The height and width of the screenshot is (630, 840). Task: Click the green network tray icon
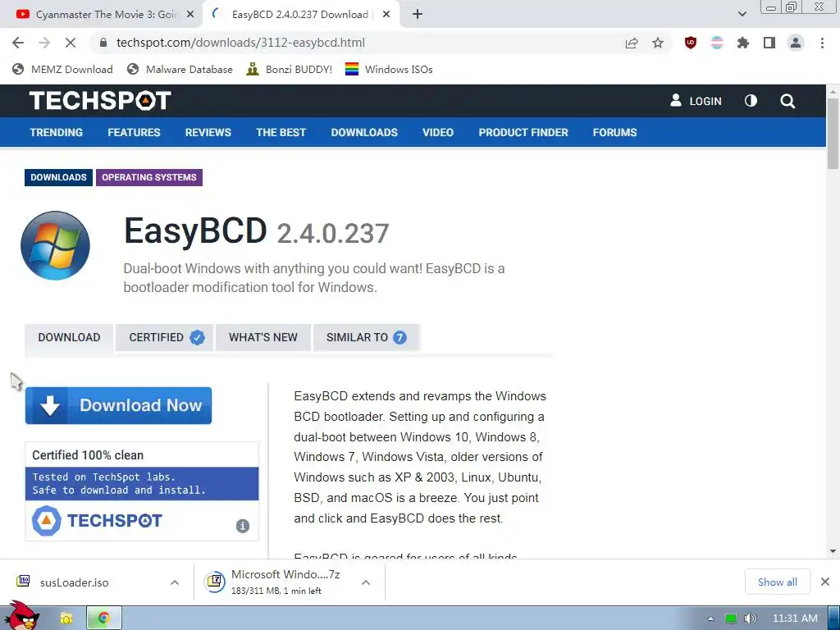[731, 619]
